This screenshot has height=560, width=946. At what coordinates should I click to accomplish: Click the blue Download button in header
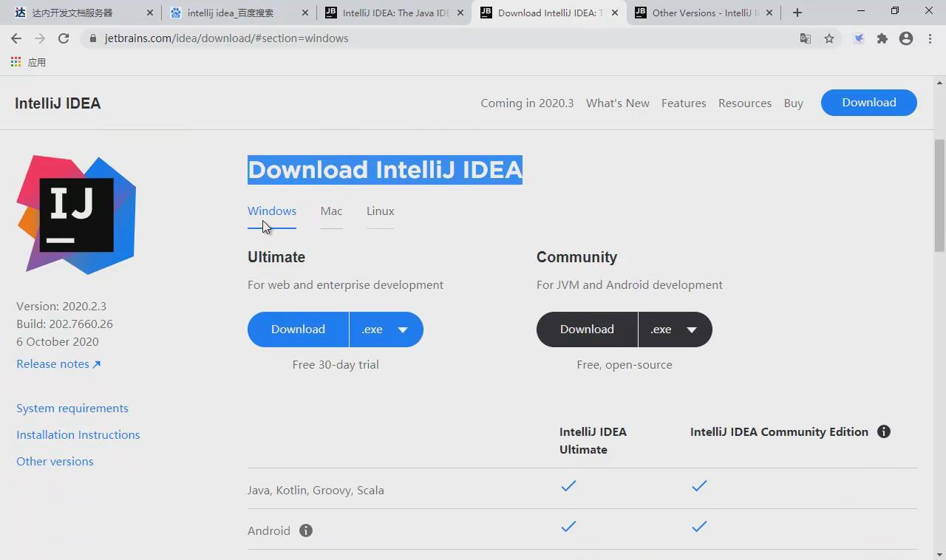869,103
